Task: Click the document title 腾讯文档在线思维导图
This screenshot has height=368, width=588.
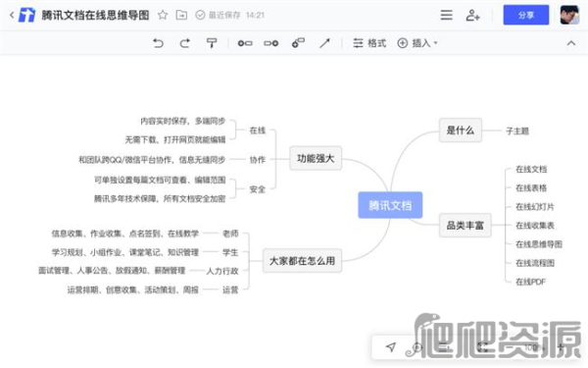Action: pos(95,15)
